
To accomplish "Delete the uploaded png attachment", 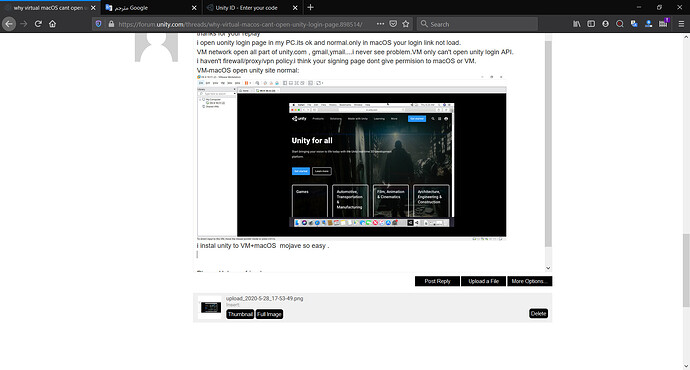I will click(x=538, y=314).
